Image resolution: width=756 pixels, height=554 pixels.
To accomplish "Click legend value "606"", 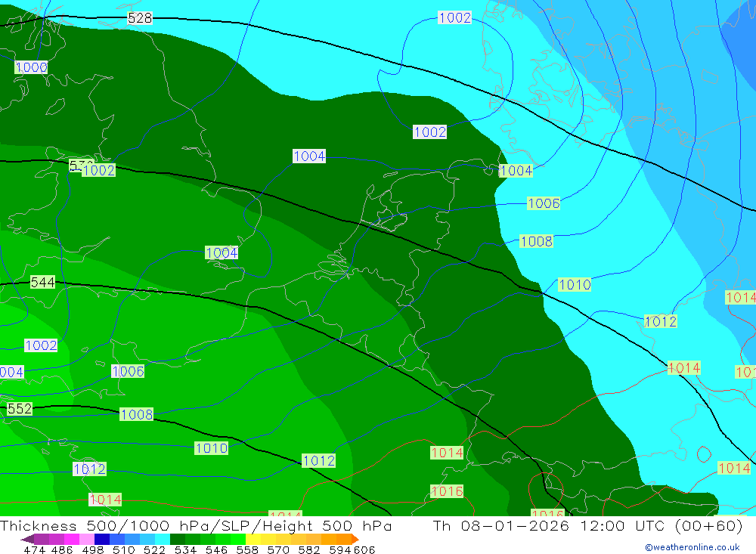I will [x=364, y=550].
